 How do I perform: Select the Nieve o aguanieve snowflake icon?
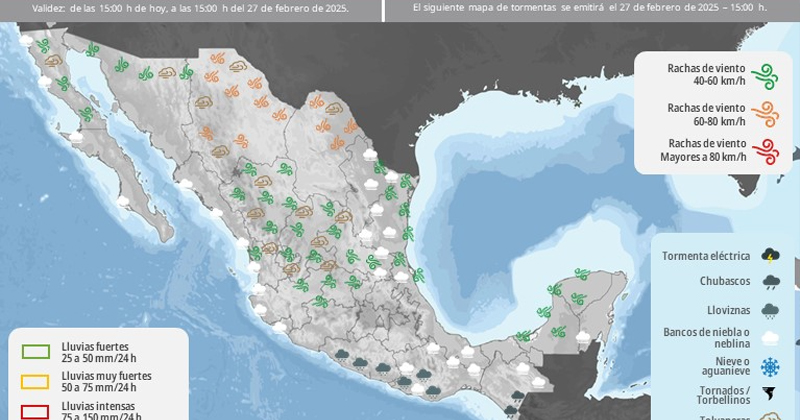coord(770,366)
